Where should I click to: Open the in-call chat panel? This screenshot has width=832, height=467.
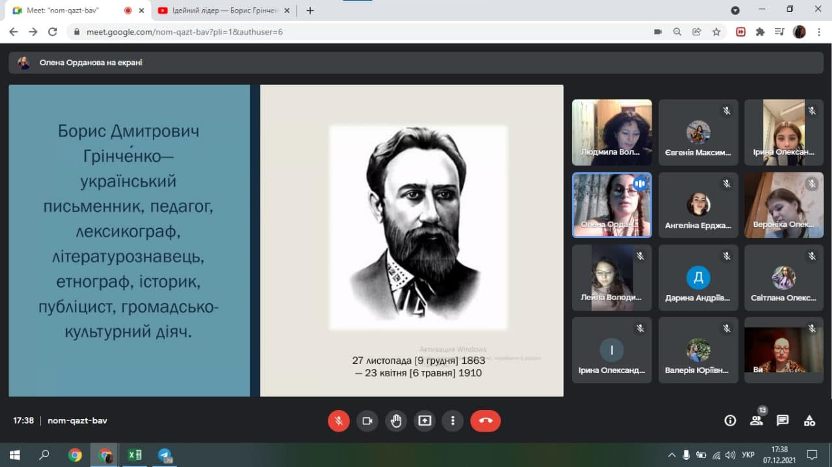coord(783,421)
